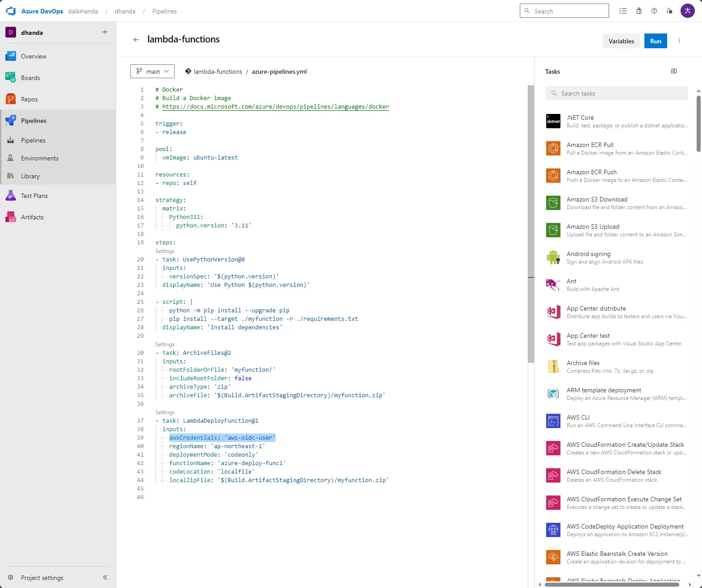Click the Tasks panel vertical scrollbar
Screen dimensions: 702x588
pyautogui.click(x=698, y=123)
